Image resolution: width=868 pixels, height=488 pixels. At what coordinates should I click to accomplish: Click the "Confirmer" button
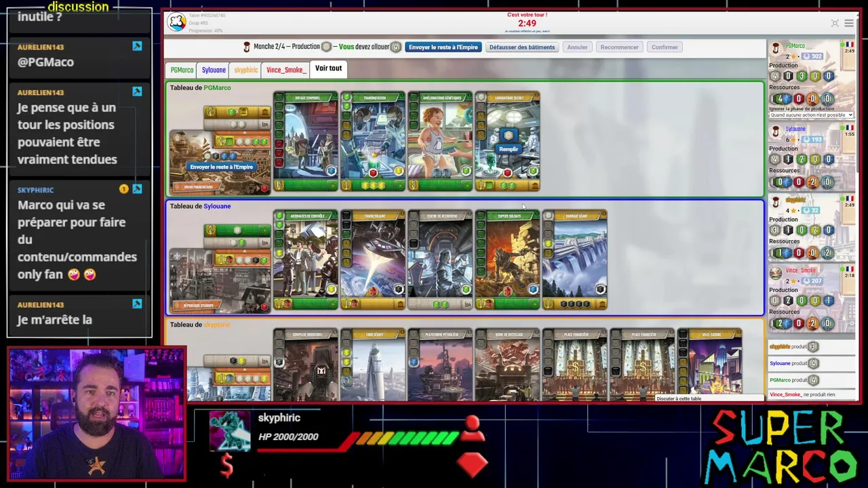[x=665, y=47]
